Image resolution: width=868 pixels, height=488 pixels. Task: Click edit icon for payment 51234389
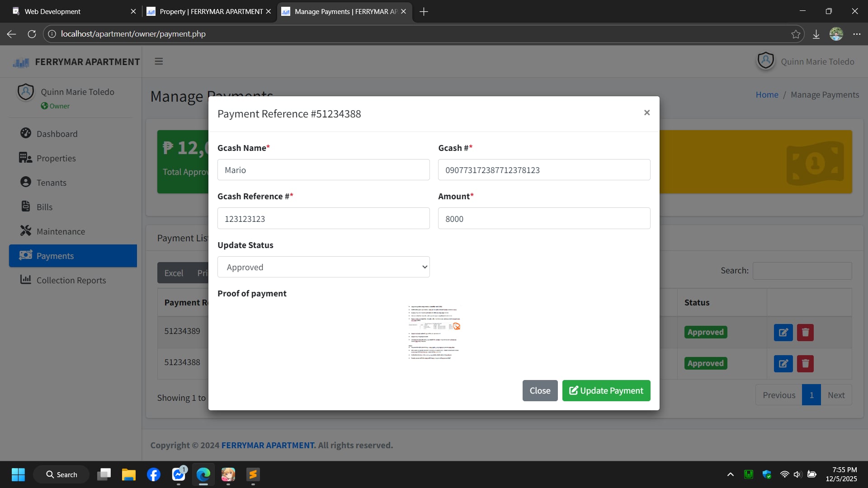tap(783, 333)
